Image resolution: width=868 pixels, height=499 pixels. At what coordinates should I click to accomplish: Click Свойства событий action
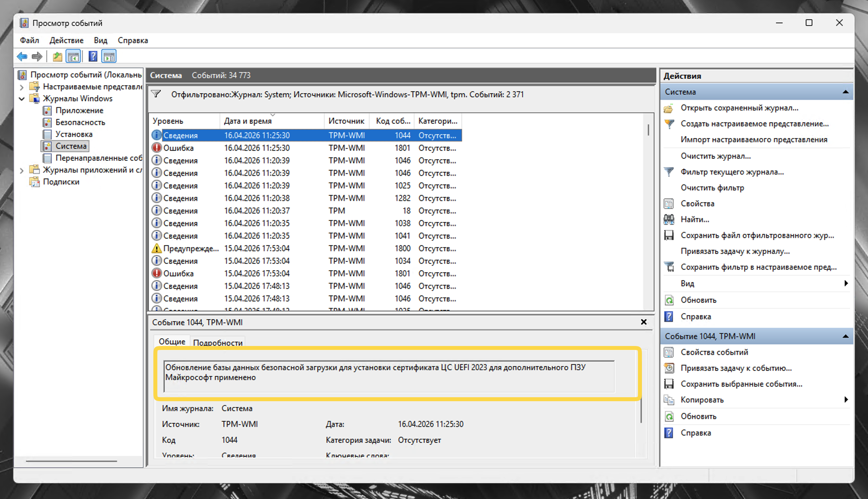coord(714,352)
